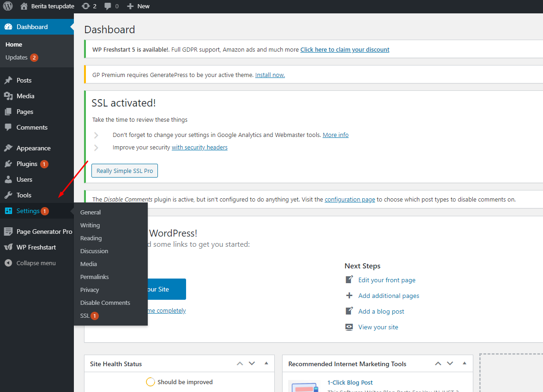This screenshot has width=543, height=392.
Task: Open Plugins via the plug icon
Action: point(8,164)
